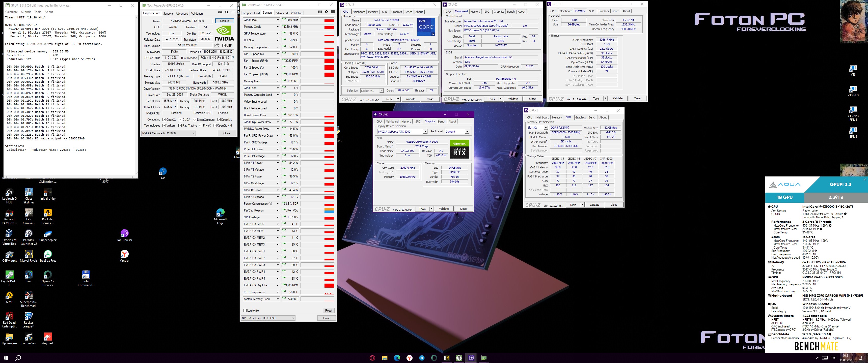Image resolution: width=868 pixels, height=363 pixels.
Task: Open Rocket League desktop shortcut
Action: pyautogui.click(x=29, y=320)
